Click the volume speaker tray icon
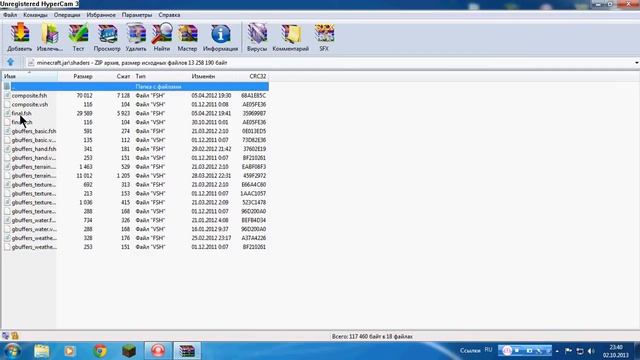640x360 pixels. 591,351
